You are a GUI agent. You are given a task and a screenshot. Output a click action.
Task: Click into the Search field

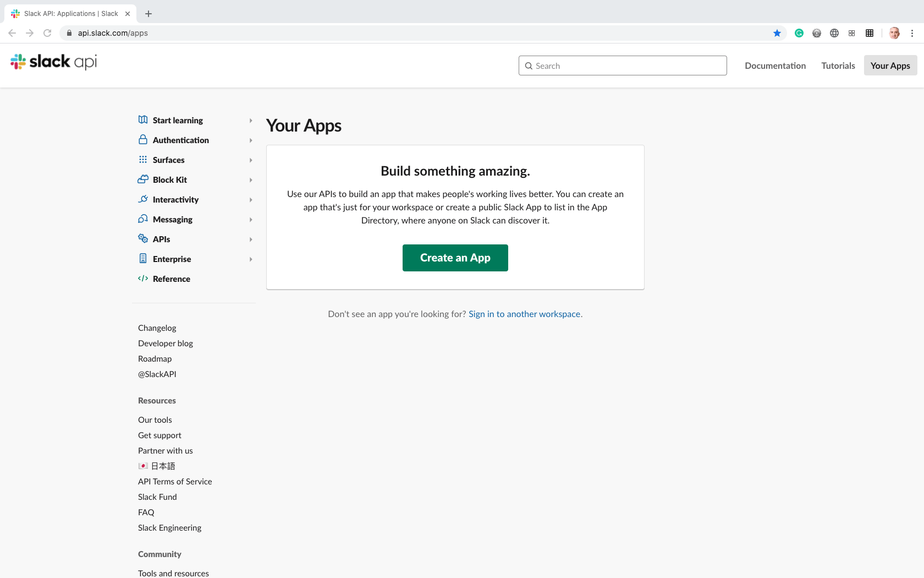tap(623, 66)
